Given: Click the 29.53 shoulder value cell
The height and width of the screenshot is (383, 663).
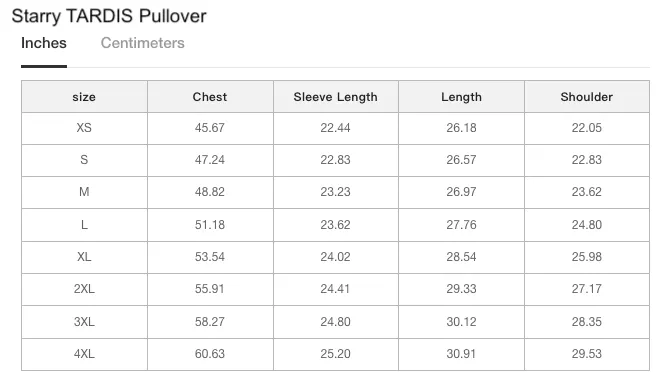Looking at the screenshot, I should tap(586, 354).
